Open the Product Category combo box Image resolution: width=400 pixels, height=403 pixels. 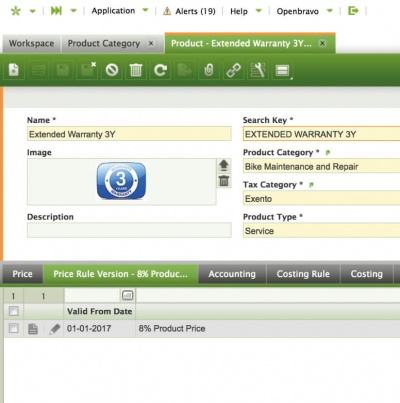(x=321, y=166)
